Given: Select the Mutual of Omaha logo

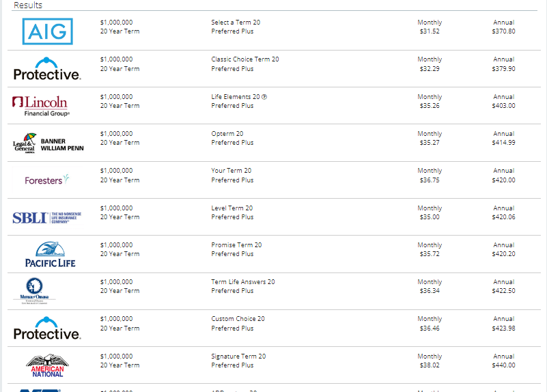Looking at the screenshot, I should (x=34, y=291).
